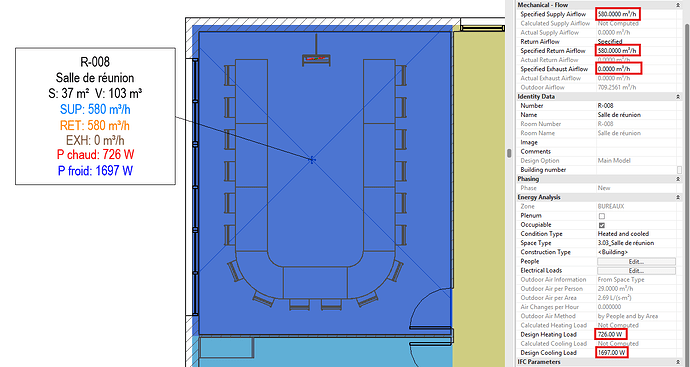The width and height of the screenshot is (690, 367).
Task: Click Outdoor Air Information 'From Space Type'
Action: (x=620, y=279)
